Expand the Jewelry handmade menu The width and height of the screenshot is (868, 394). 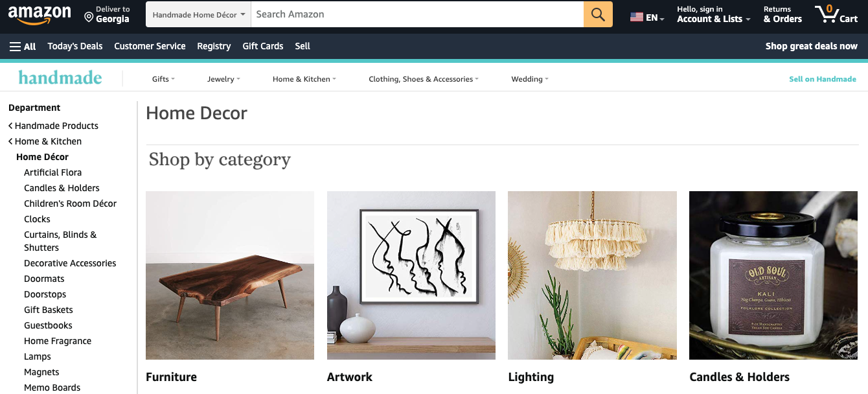click(x=223, y=79)
